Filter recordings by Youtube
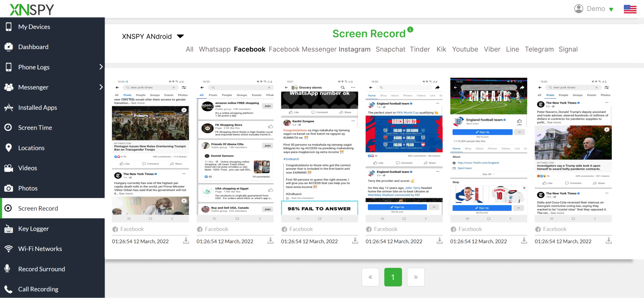The height and width of the screenshot is (298, 644). [x=465, y=49]
